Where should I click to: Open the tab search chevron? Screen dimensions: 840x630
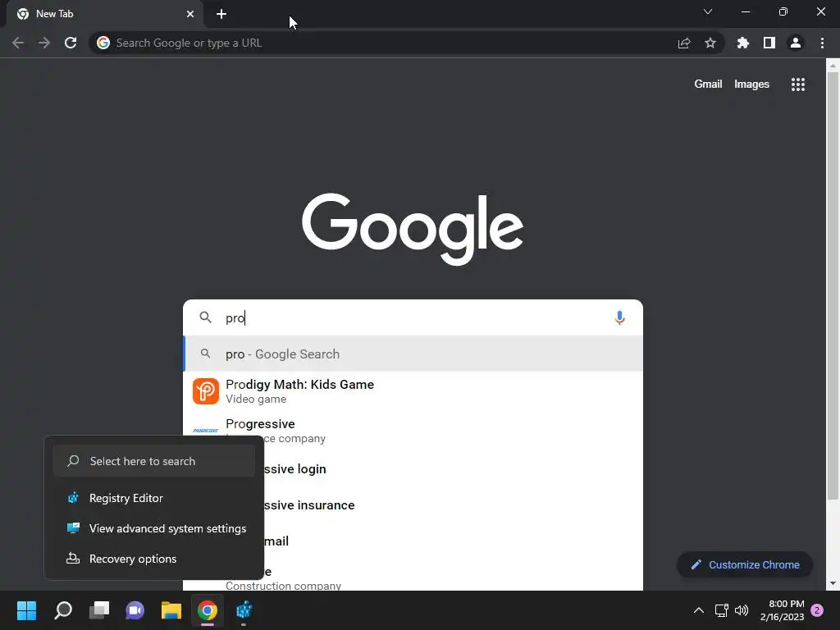tap(708, 11)
